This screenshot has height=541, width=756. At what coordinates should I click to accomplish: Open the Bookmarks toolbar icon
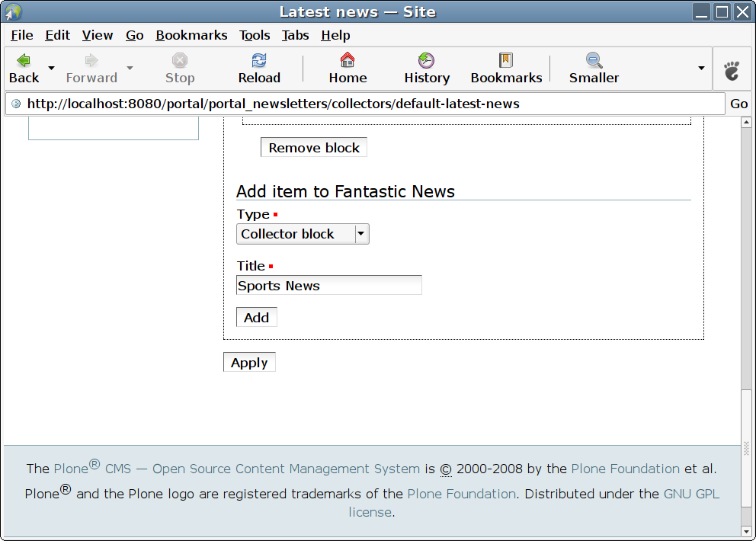506,60
